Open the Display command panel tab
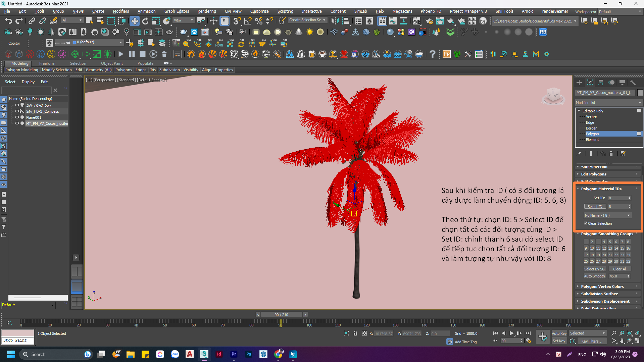This screenshot has width=644, height=362. [622, 83]
